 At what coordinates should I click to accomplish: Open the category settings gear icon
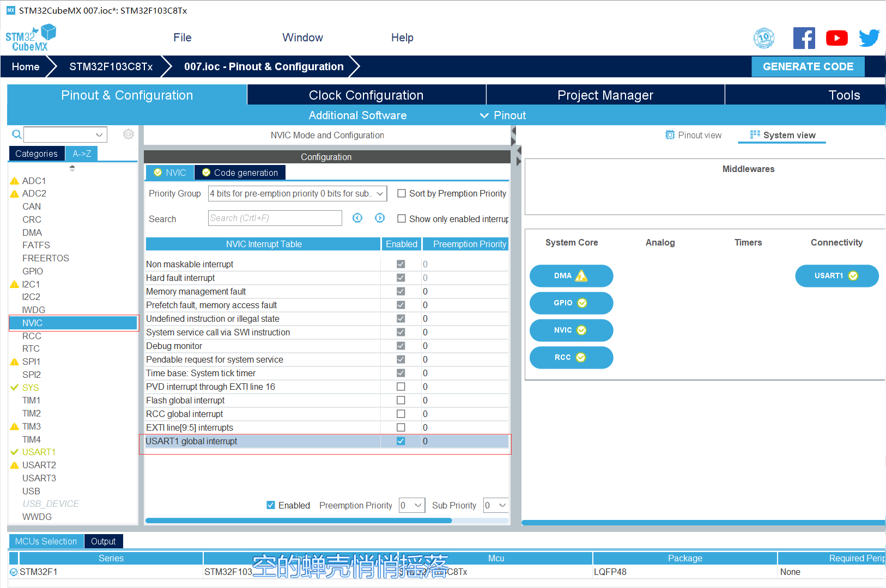coord(129,134)
